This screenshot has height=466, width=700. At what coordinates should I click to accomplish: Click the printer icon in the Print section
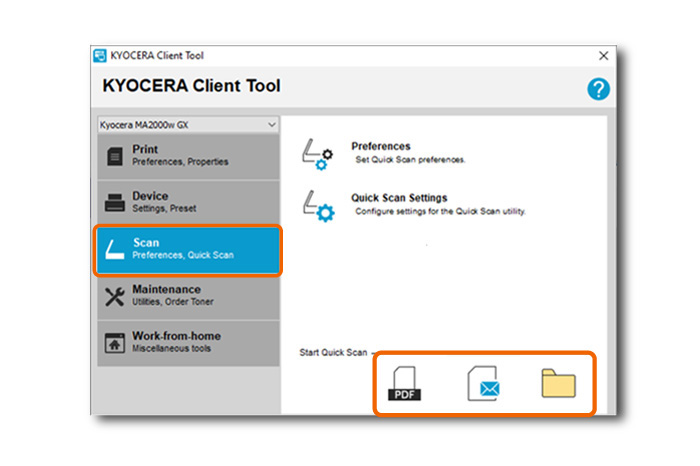tap(114, 155)
